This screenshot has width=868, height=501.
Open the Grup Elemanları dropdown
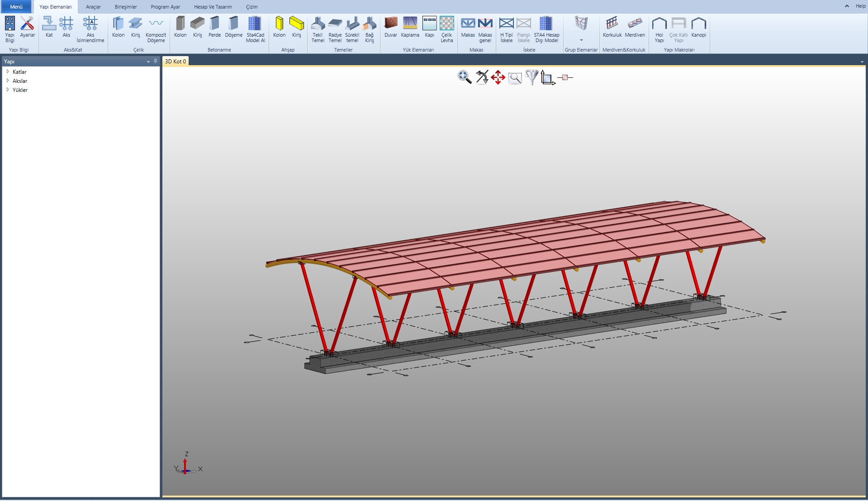tap(581, 40)
